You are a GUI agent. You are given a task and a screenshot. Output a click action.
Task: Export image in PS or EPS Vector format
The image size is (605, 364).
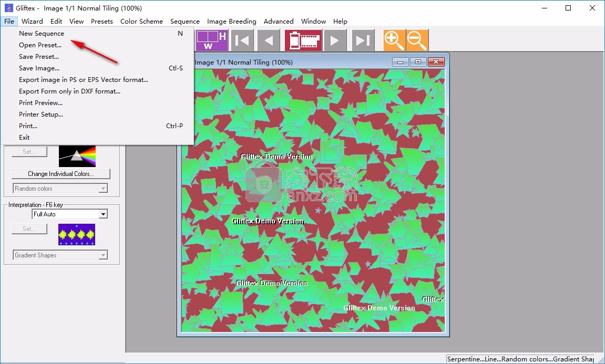[97, 80]
